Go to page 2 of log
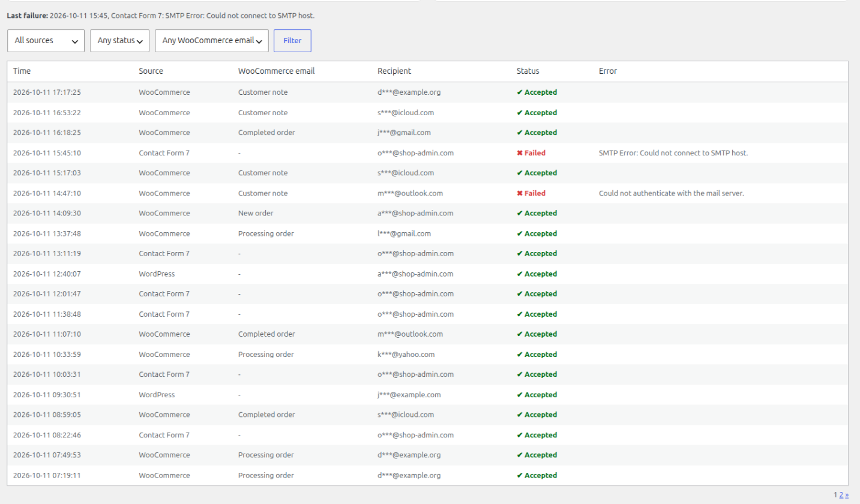The image size is (860, 504). tap(841, 494)
